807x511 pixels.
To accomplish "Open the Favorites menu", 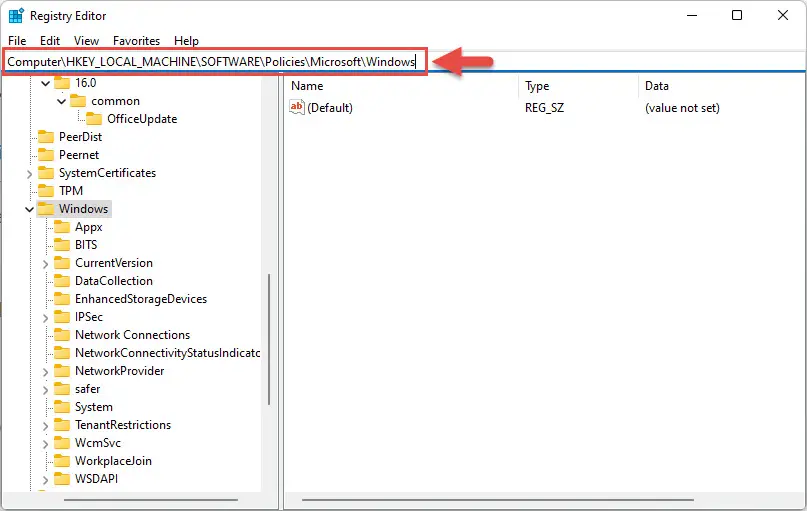I will pos(136,41).
